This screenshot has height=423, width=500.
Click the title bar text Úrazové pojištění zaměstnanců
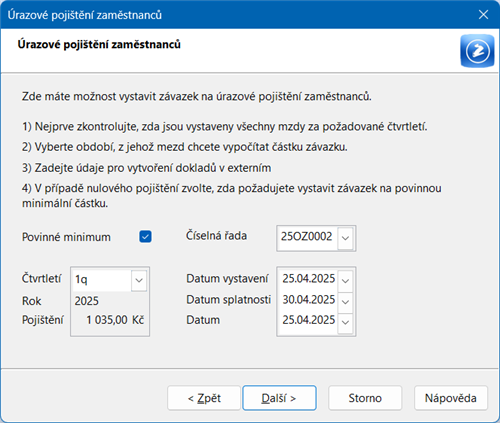pyautogui.click(x=85, y=15)
